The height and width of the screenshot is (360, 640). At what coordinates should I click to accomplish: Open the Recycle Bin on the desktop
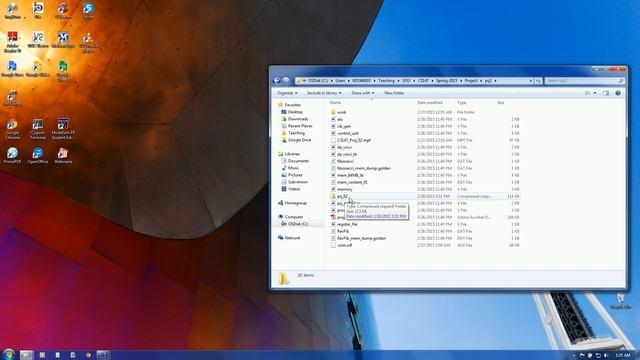[x=620, y=301]
